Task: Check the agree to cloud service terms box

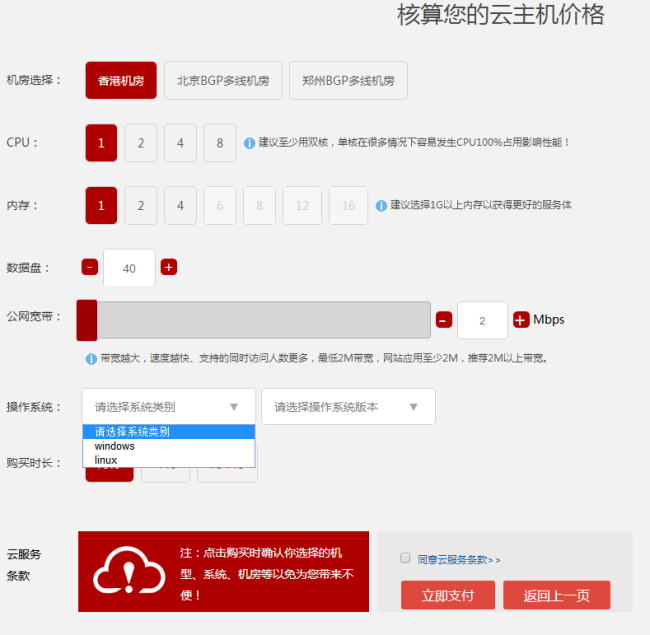Action: [405, 558]
